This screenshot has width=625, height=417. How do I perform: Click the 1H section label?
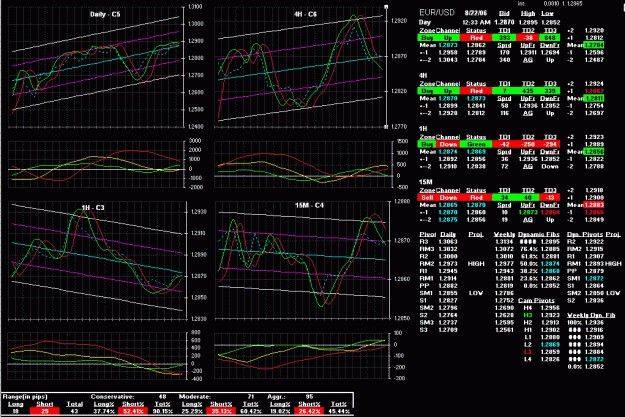pos(423,129)
